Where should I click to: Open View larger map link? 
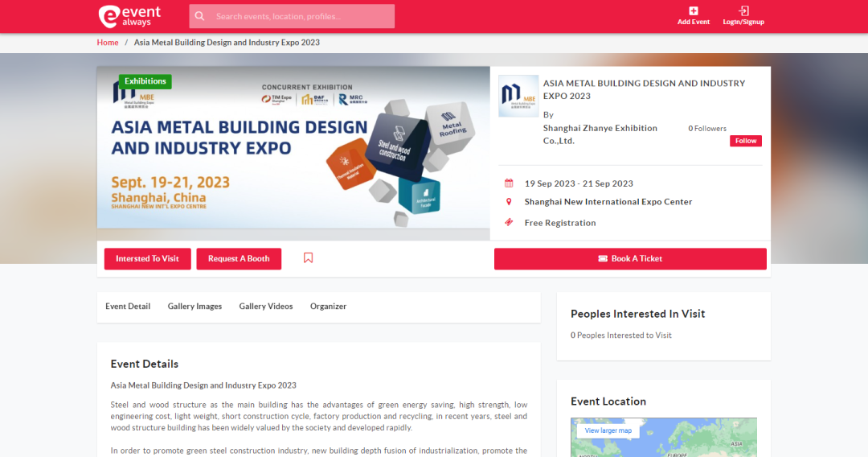(x=608, y=430)
